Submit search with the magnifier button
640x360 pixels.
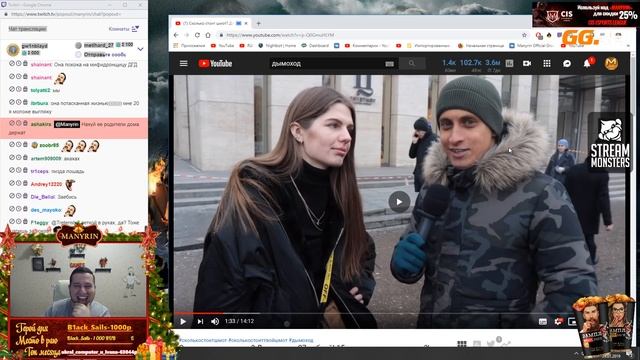click(412, 63)
